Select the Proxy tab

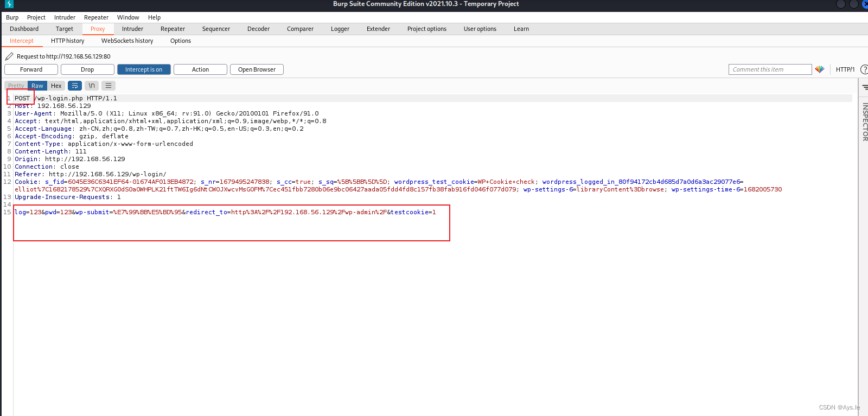point(98,29)
